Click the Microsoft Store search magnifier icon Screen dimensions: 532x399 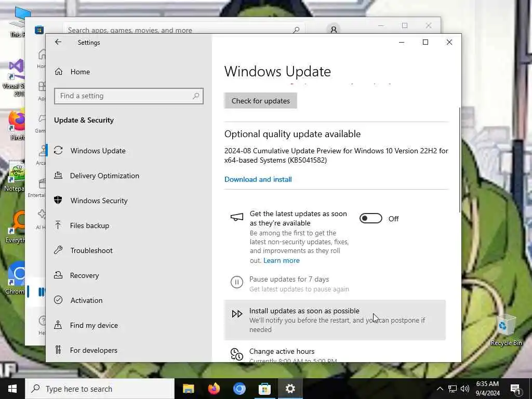[296, 30]
